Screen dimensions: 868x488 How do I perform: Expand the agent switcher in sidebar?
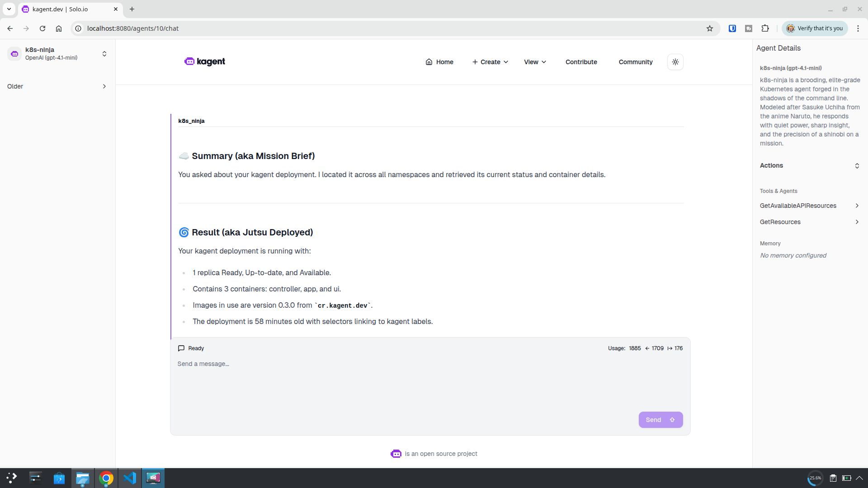[104, 54]
